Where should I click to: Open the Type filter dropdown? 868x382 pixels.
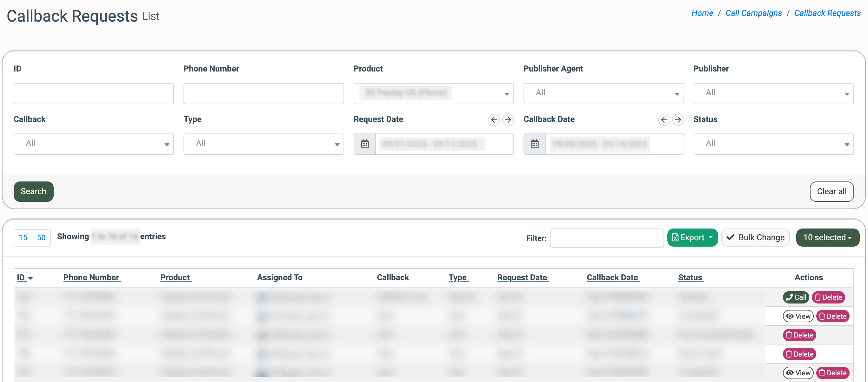(263, 144)
